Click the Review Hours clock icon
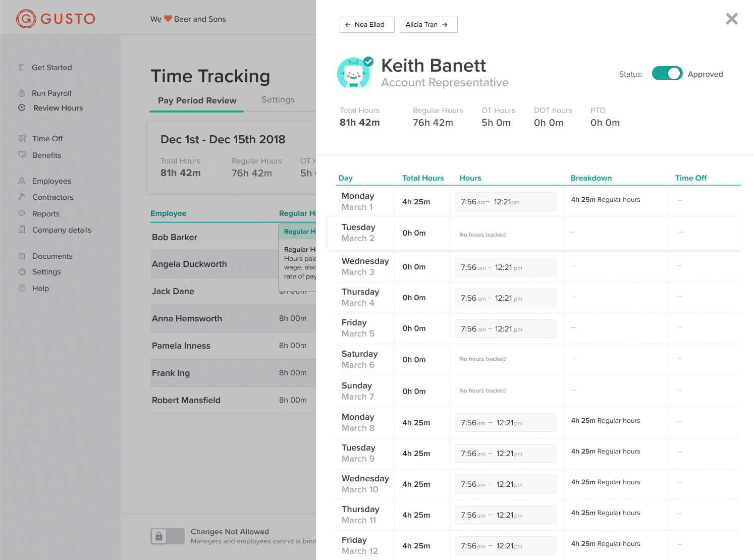This screenshot has width=754, height=560. pyautogui.click(x=22, y=107)
